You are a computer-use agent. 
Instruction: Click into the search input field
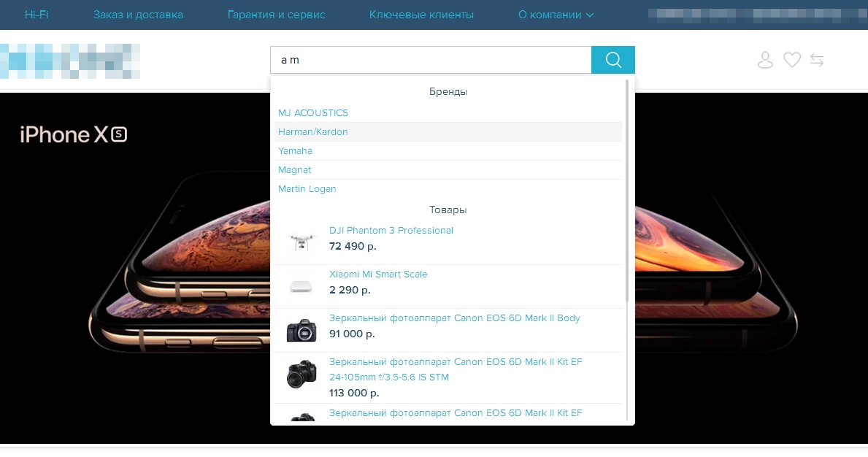coord(431,60)
